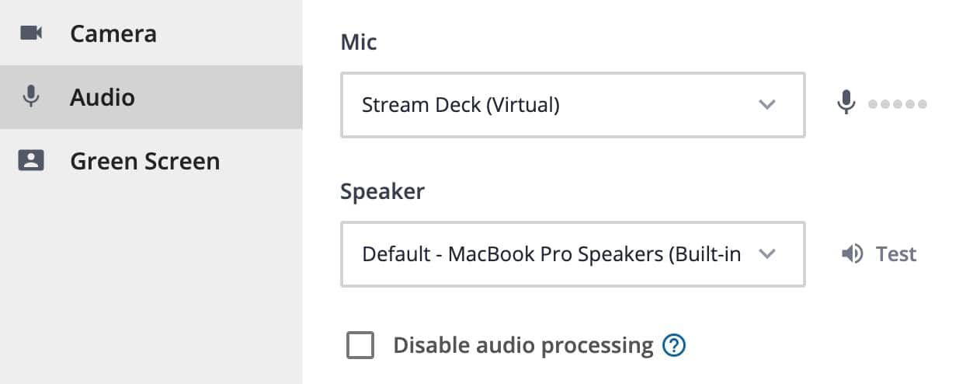Open the MacBook Pro Speakers selector

[x=573, y=254]
